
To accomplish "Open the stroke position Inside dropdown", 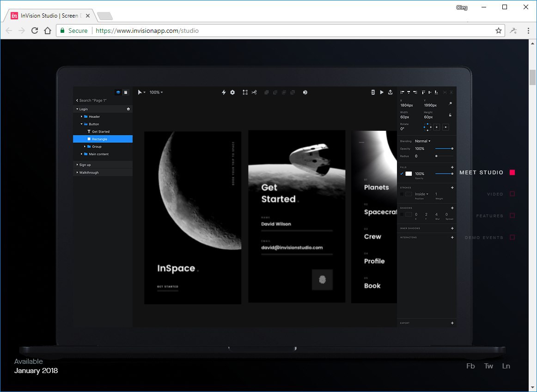I will (421, 194).
